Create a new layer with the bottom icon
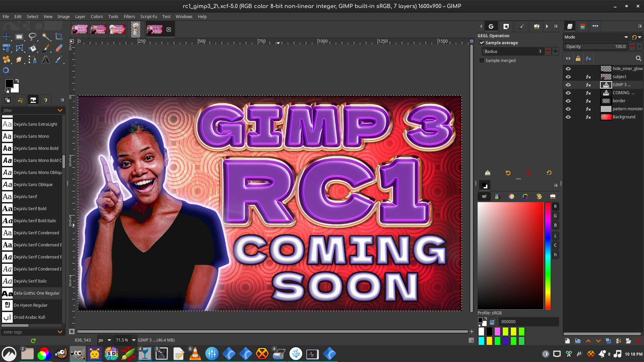Image resolution: width=644 pixels, height=362 pixels. click(x=567, y=341)
